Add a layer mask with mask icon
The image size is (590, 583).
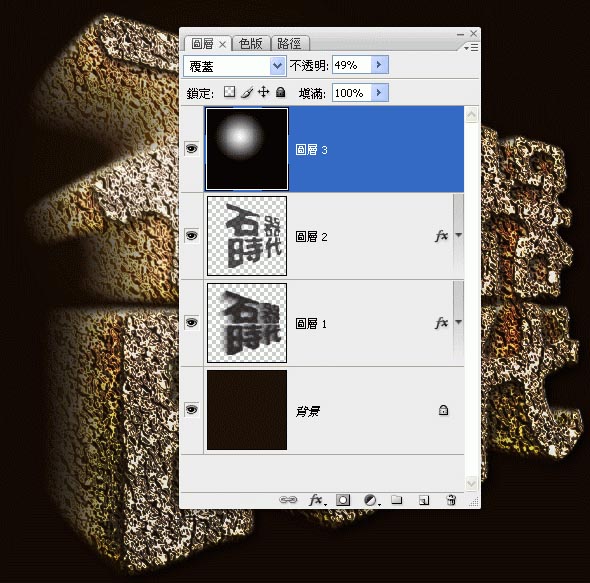(x=343, y=500)
